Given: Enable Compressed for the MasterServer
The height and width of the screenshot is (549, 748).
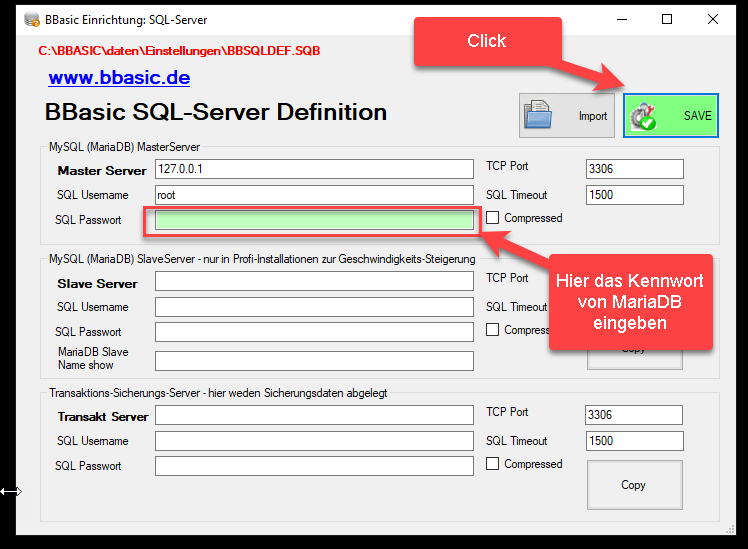Looking at the screenshot, I should [492, 218].
